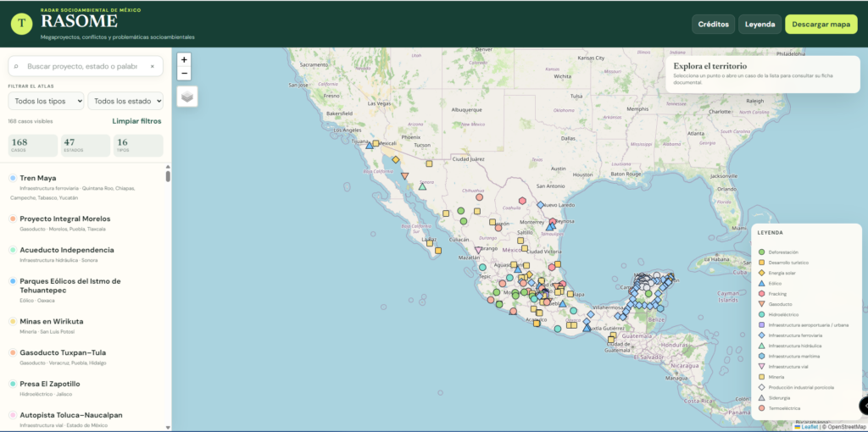This screenshot has height=432, width=868.
Task: Click 'Desarrollo turístico' legend label
Action: [789, 263]
